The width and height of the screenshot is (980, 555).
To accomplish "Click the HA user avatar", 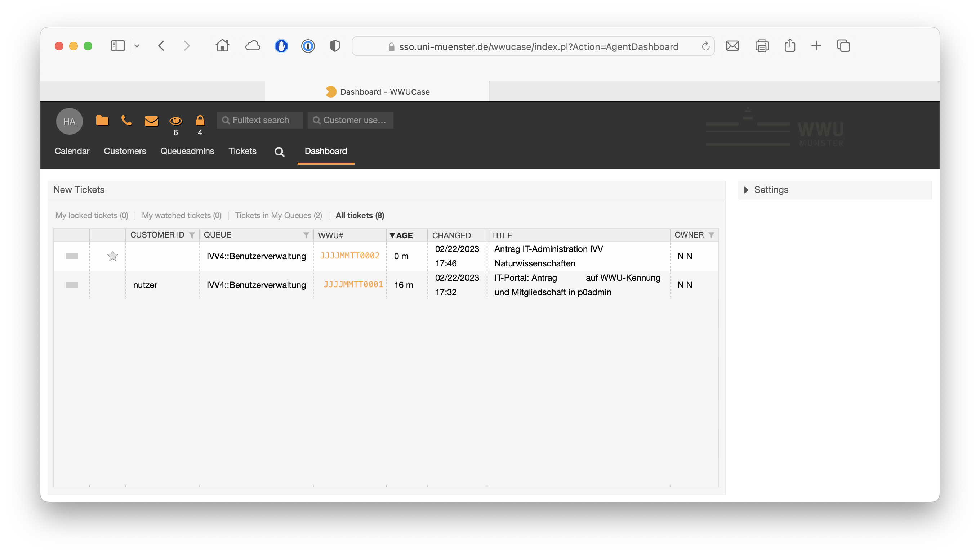I will (69, 121).
